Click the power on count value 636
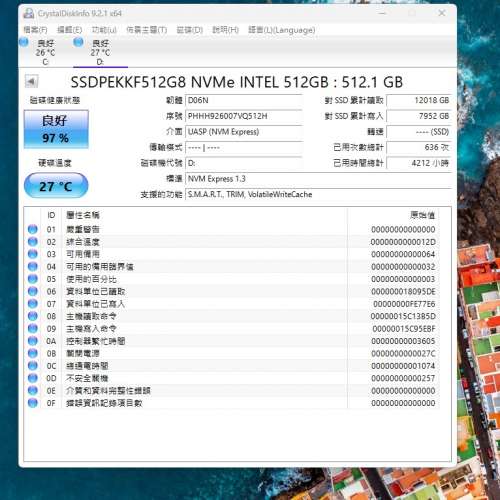The height and width of the screenshot is (500, 500). [419, 147]
